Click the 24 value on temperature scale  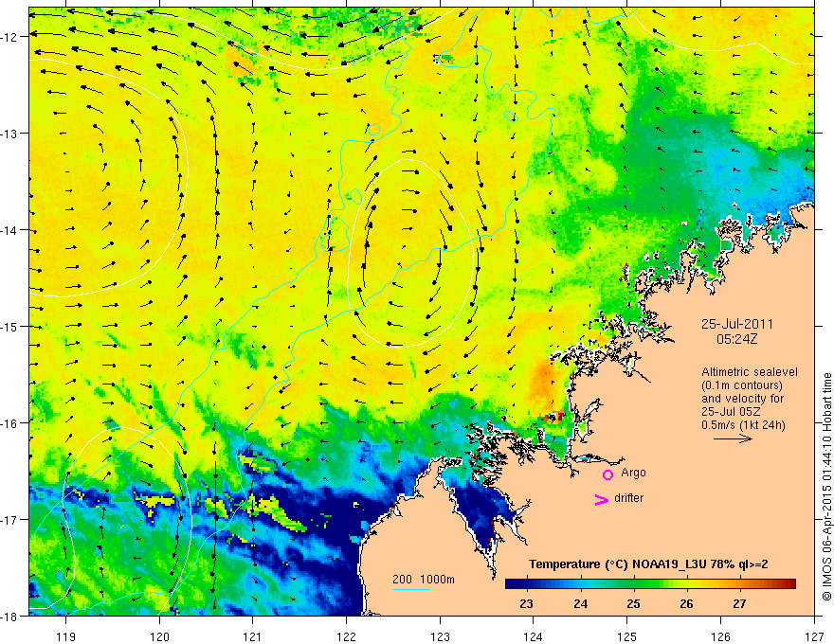tap(580, 603)
